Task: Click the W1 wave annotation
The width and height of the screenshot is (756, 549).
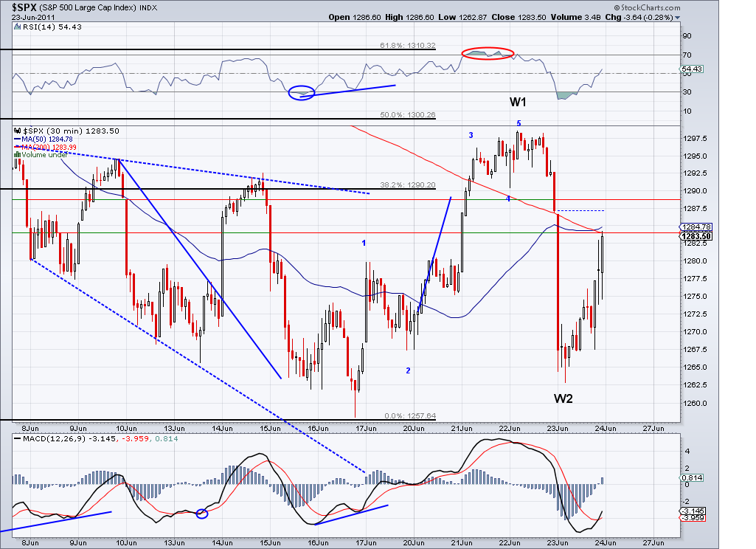Action: click(x=518, y=102)
